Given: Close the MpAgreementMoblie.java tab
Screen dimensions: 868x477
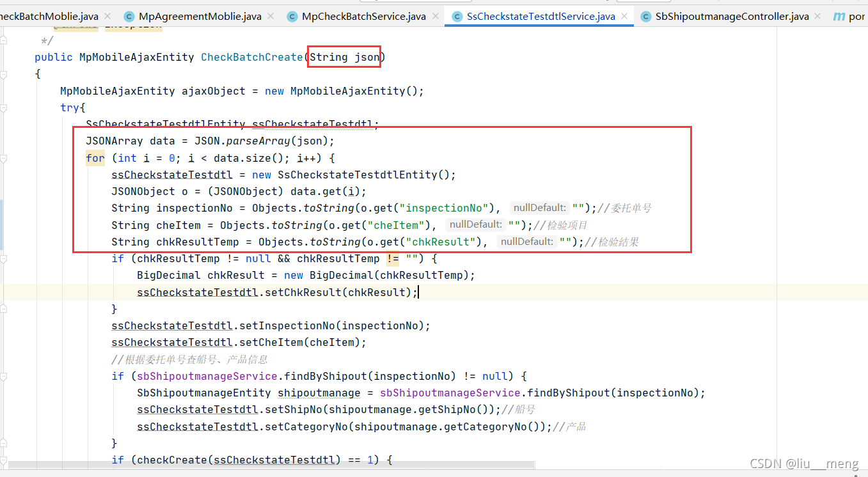Looking at the screenshot, I should click(270, 16).
